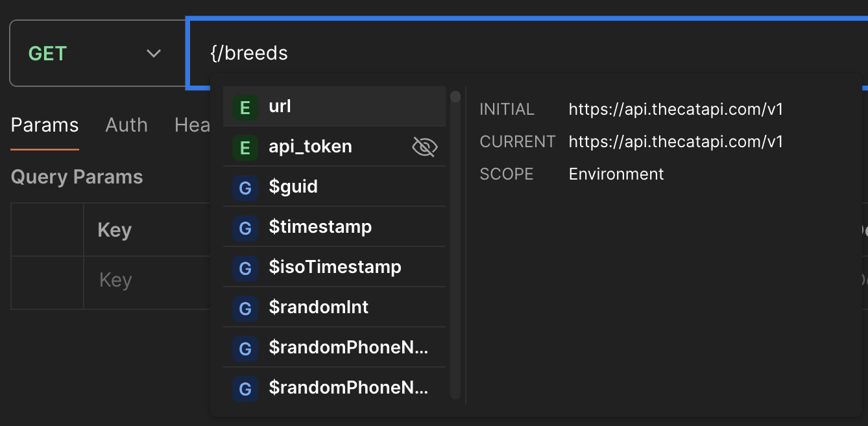Switch to the Params tab
868x426 pixels.
[45, 125]
